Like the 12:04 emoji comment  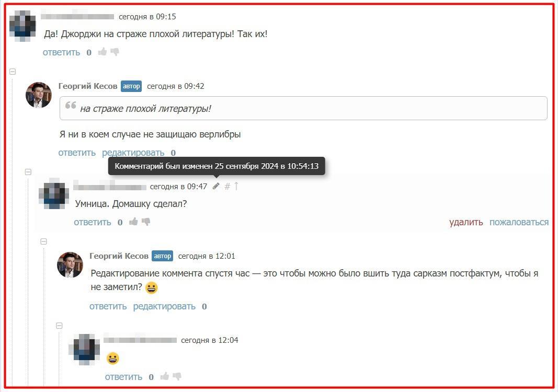click(164, 376)
